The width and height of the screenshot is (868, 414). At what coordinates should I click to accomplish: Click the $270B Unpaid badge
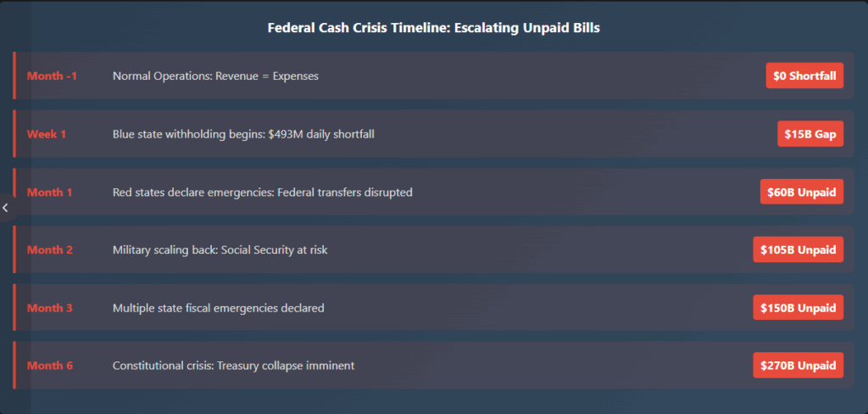tap(798, 366)
